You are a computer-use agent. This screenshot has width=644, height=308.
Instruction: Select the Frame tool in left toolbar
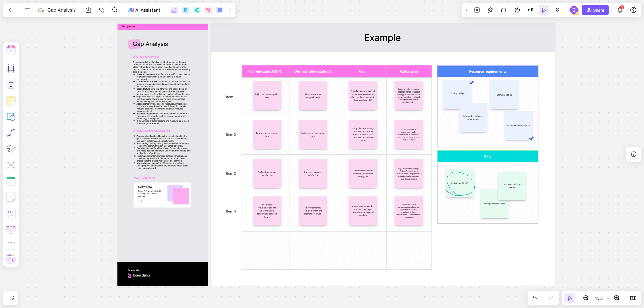tap(11, 69)
